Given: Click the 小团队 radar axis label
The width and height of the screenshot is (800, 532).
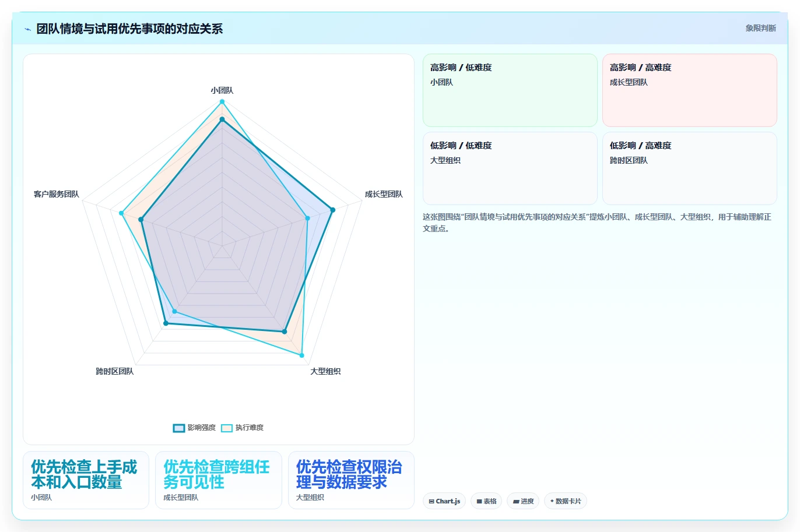Looking at the screenshot, I should pyautogui.click(x=222, y=90).
